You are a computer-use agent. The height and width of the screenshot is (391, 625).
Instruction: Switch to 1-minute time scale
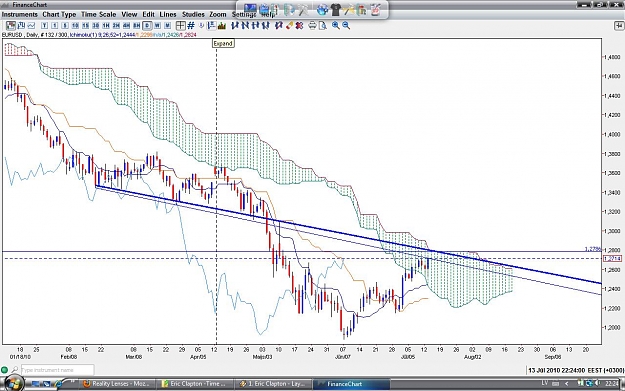(x=55, y=26)
